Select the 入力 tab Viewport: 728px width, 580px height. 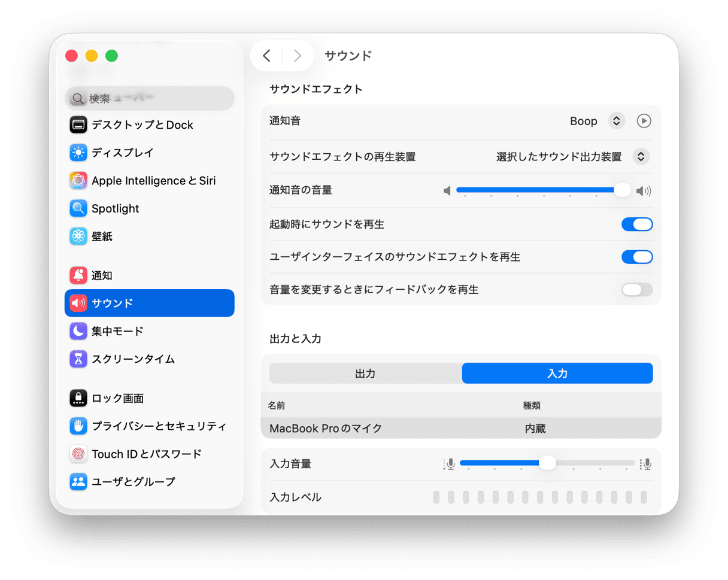tap(557, 373)
